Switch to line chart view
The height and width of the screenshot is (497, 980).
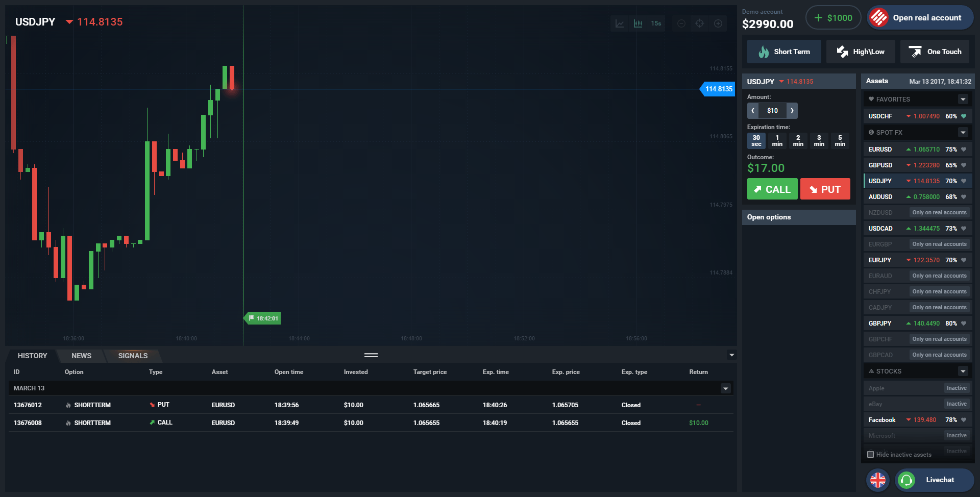pos(620,23)
